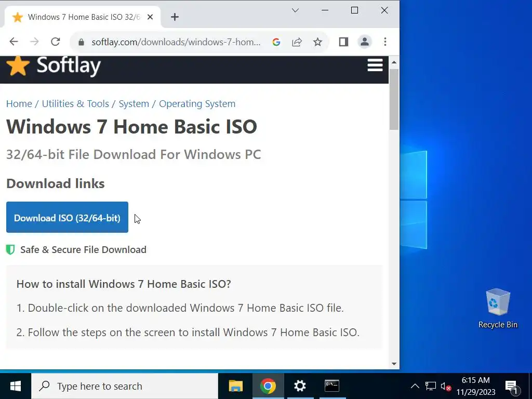Open Operating System breadcrumb link
Screen dimensions: 532x399
197,103
